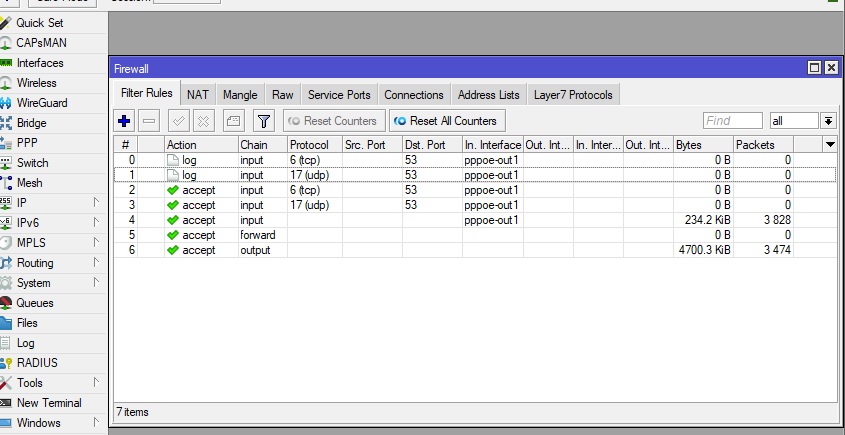Maximize the Firewall window

(814, 68)
